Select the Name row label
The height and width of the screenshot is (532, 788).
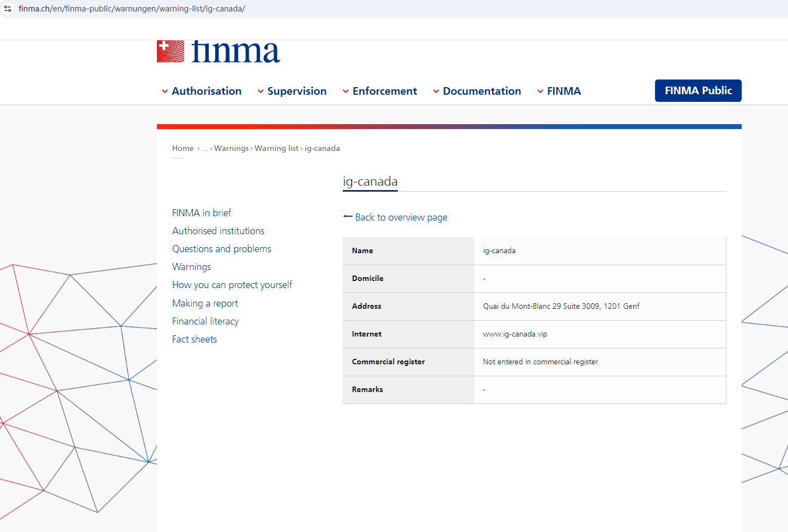(362, 250)
